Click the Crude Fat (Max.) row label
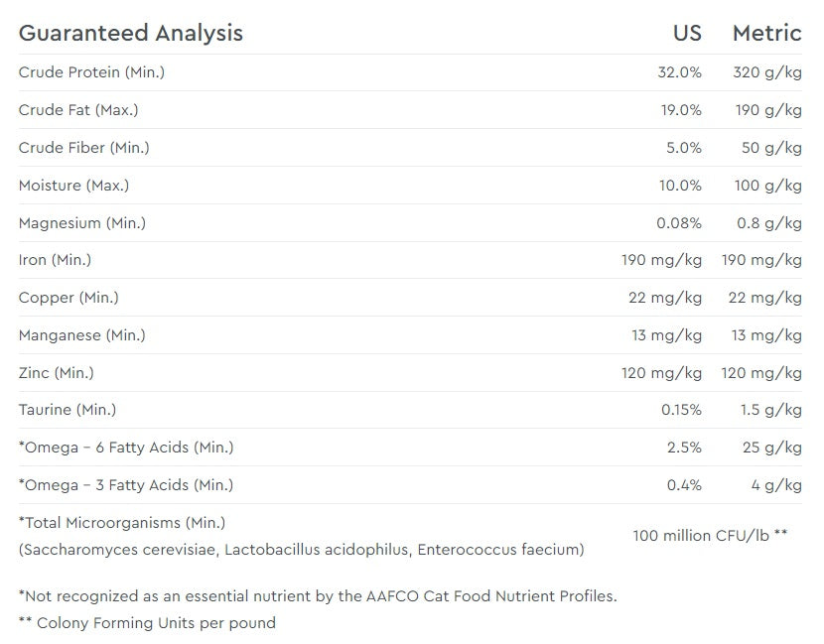This screenshot has width=824, height=644. pos(78,110)
